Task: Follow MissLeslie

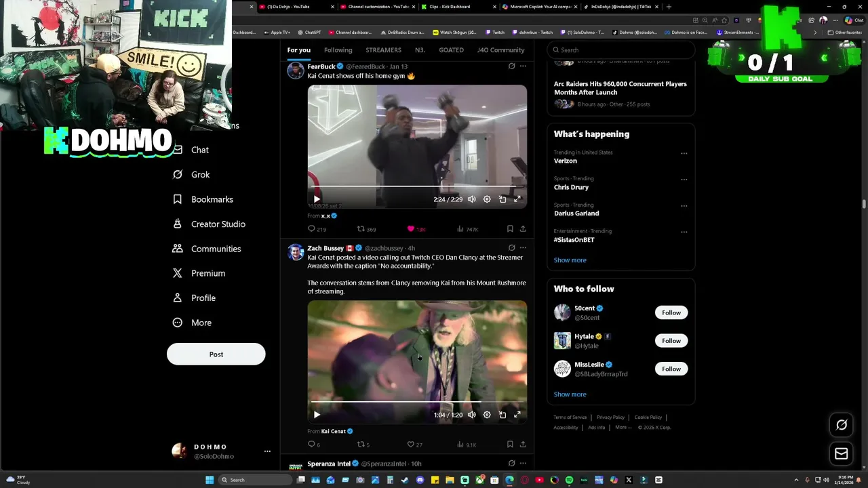Action: tap(671, 369)
